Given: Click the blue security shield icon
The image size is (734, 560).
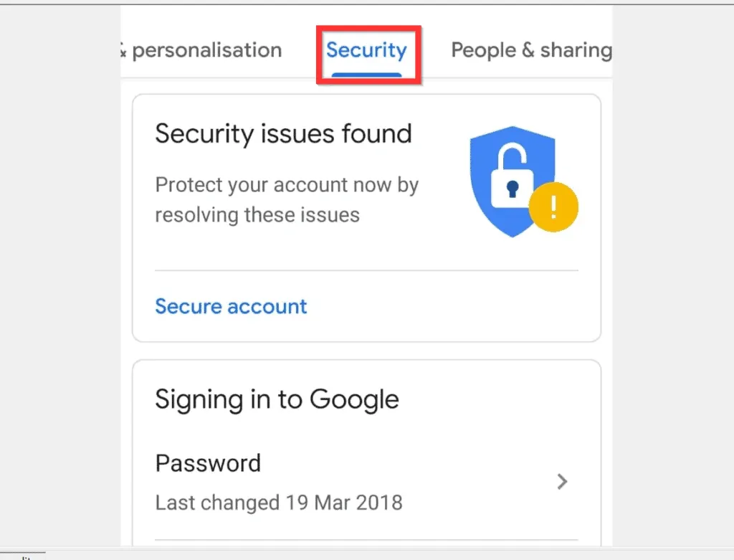Looking at the screenshot, I should pyautogui.click(x=513, y=176).
